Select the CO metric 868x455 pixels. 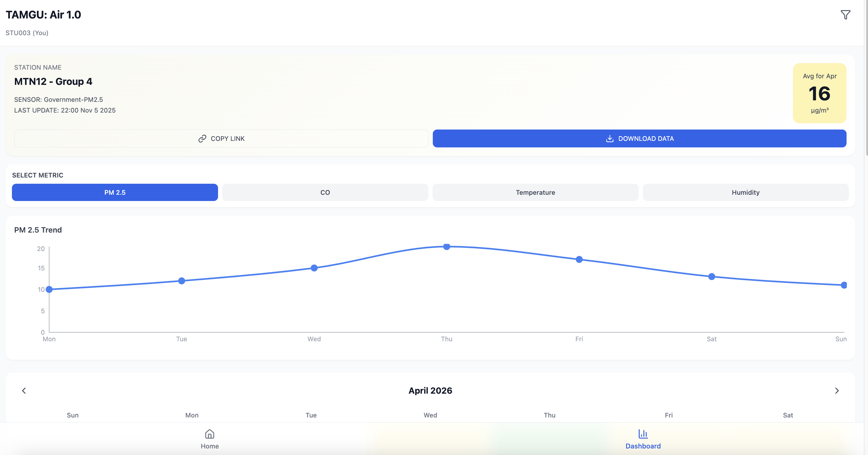[325, 192]
